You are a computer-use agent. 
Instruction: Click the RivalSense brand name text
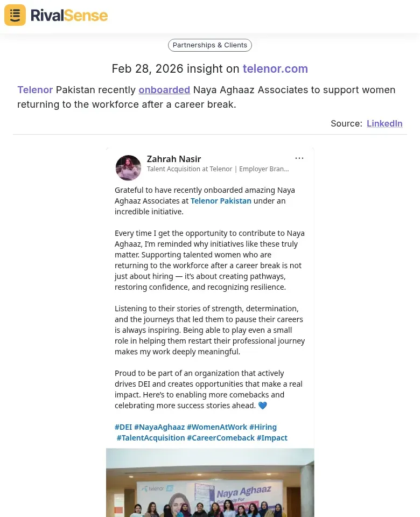pyautogui.click(x=69, y=16)
